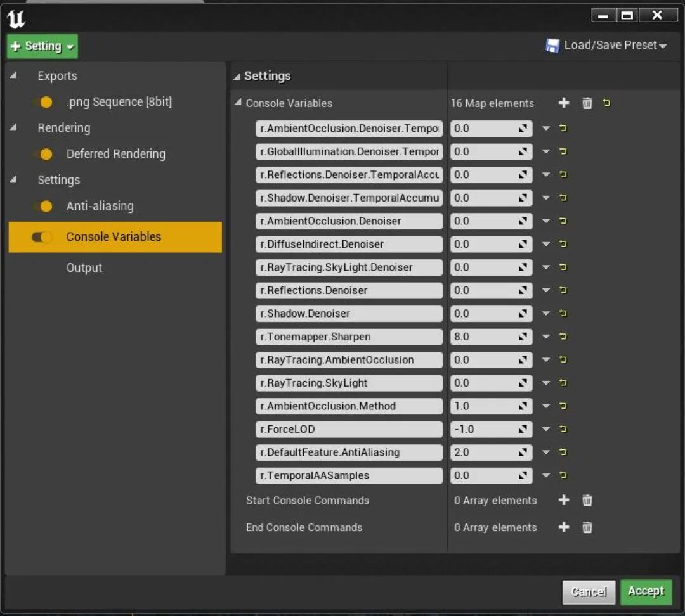Screen dimensions: 685x616
Task: Reset r.AmbientOcclusion.Denoiser.Tempo row to default
Action: point(563,128)
